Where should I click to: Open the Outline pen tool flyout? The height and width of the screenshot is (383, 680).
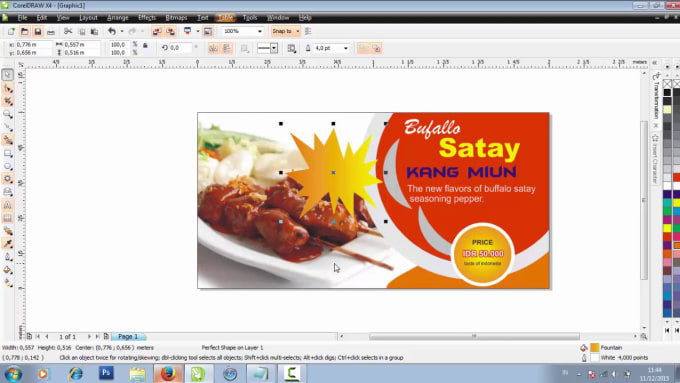coord(7,257)
